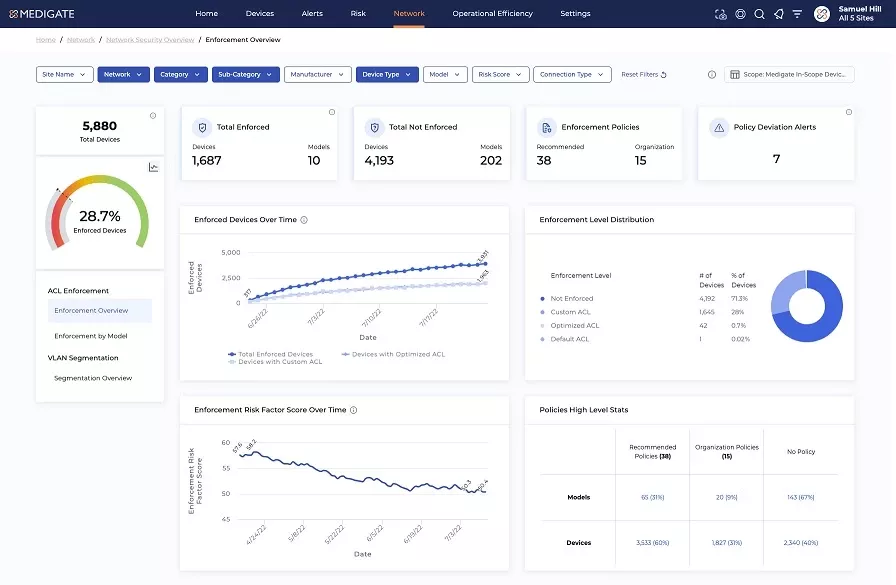Expand the Site Name filter dropdown
The width and height of the screenshot is (896, 585).
(x=65, y=75)
